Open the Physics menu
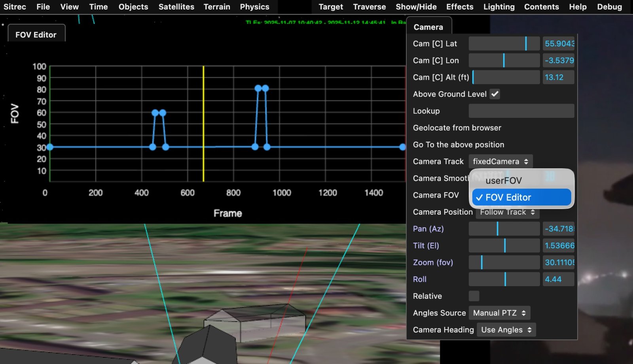633x364 pixels. coord(254,7)
